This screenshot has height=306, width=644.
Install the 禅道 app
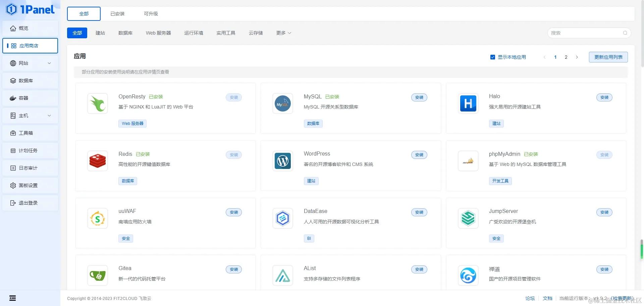(604, 269)
